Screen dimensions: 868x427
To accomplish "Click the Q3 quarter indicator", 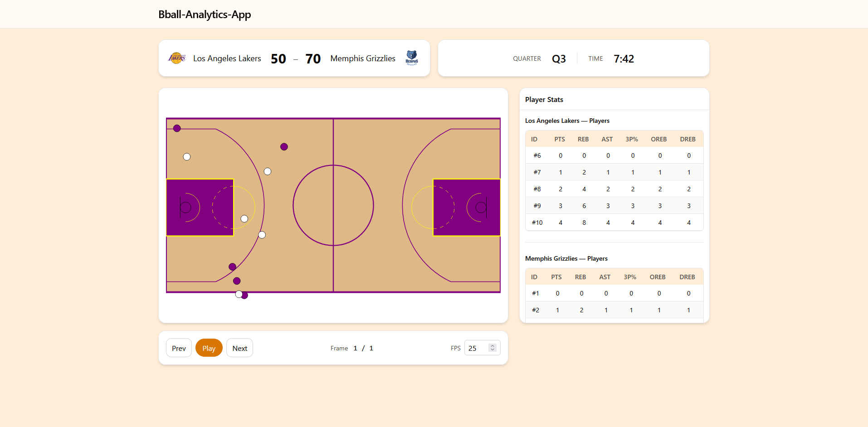I will tap(559, 58).
